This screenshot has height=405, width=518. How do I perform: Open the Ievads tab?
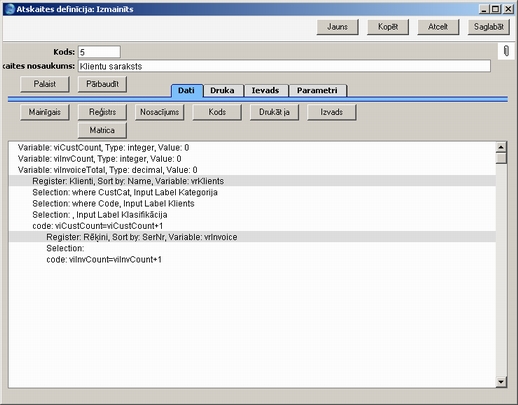265,91
